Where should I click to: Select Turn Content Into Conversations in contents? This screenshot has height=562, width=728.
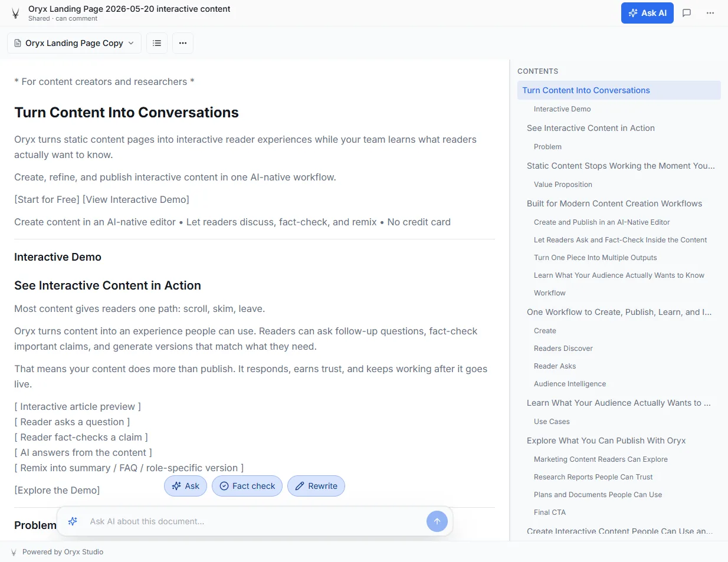click(x=619, y=90)
